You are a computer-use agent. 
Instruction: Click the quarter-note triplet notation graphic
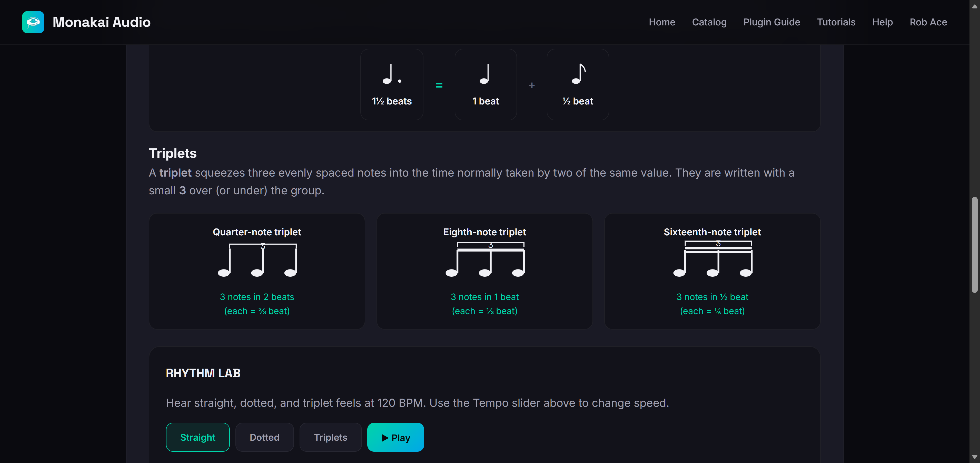point(257,260)
